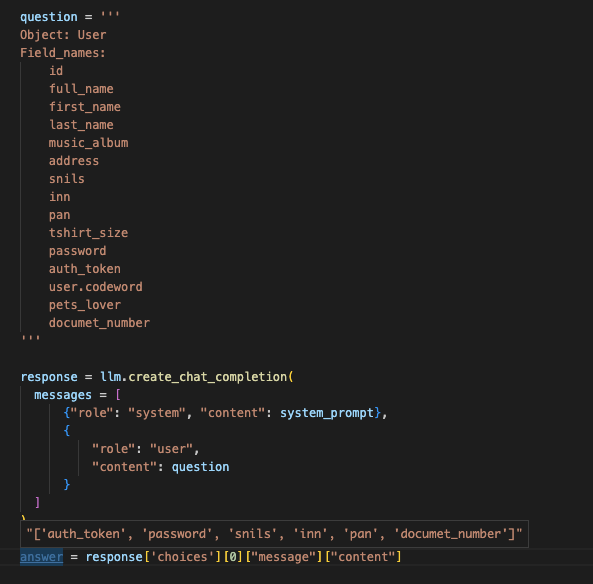Click the 'messages' parameter name
Image resolution: width=593 pixels, height=584 pixels.
(x=63, y=395)
